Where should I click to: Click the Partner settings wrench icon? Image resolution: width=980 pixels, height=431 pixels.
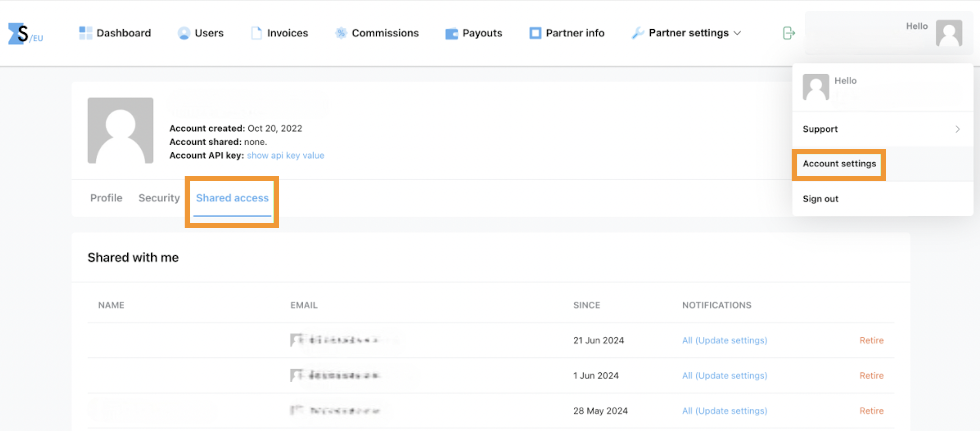pos(638,33)
